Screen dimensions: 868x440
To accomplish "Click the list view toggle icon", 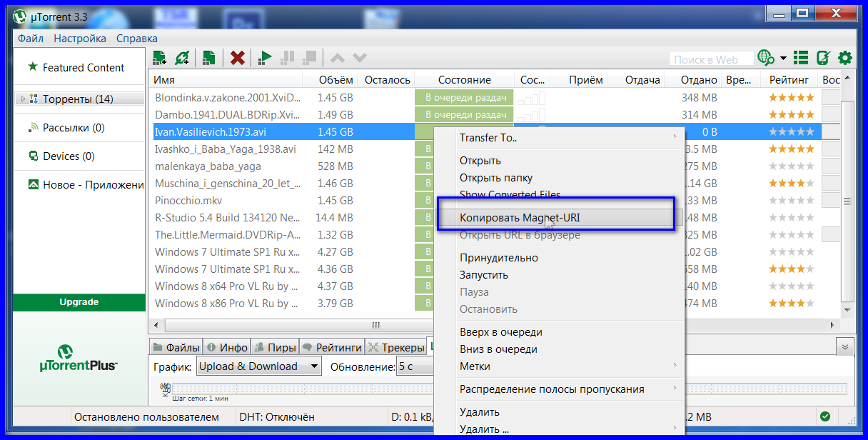I will click(801, 58).
